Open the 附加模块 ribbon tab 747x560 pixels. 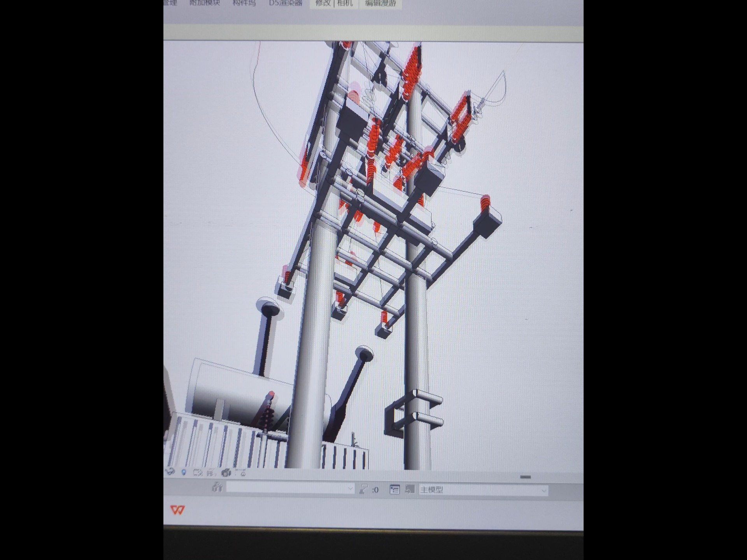(205, 3)
